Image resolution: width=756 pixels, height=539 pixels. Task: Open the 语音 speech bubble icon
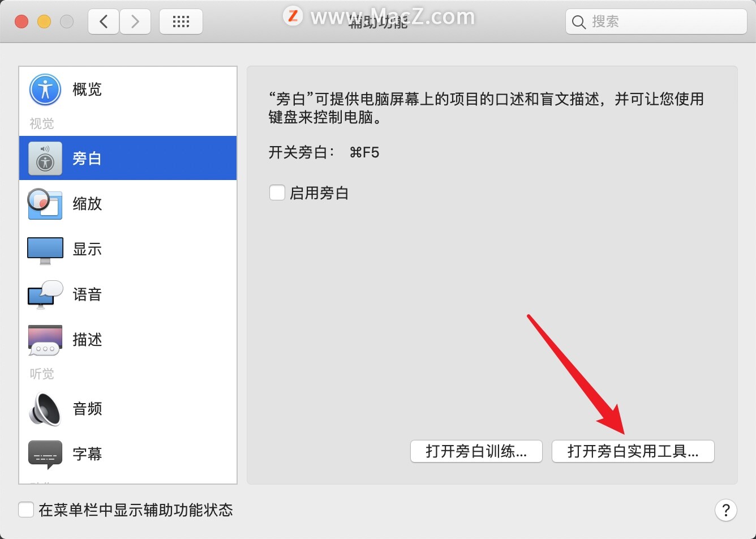click(45, 294)
